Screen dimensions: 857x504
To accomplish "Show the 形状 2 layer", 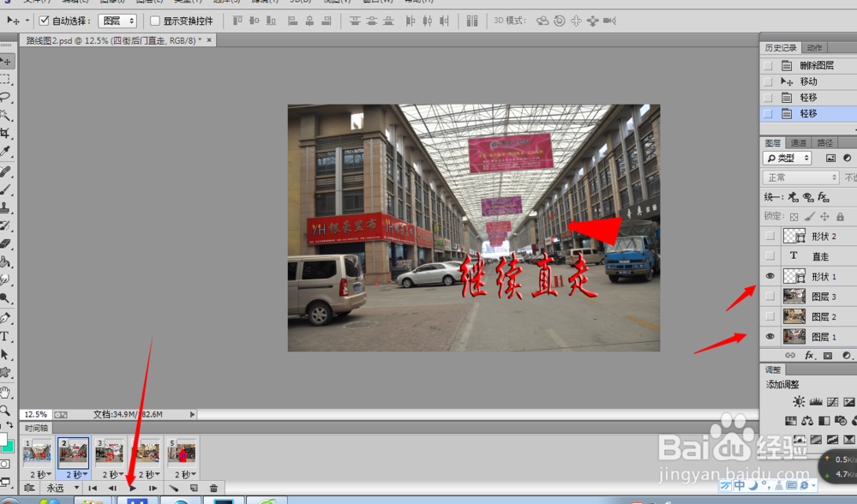I will point(770,237).
